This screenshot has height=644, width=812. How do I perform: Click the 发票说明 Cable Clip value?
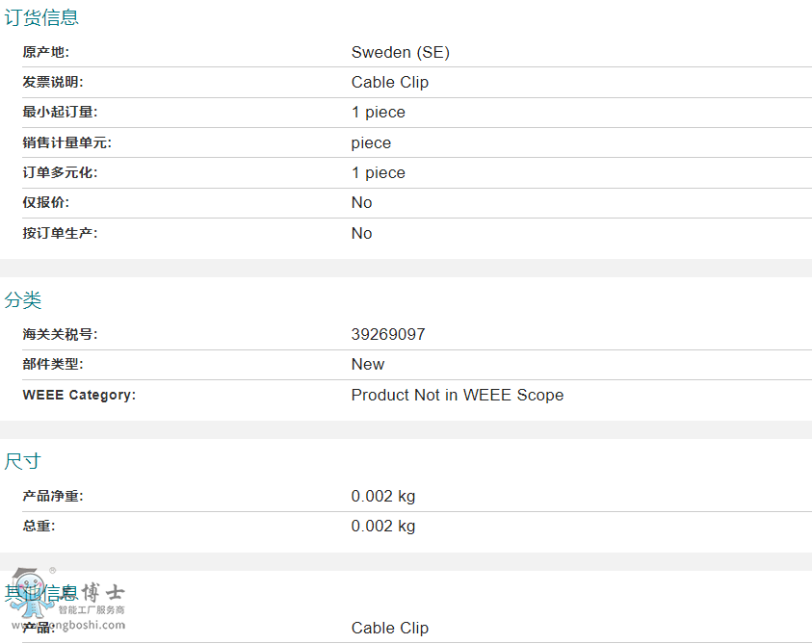pos(390,83)
